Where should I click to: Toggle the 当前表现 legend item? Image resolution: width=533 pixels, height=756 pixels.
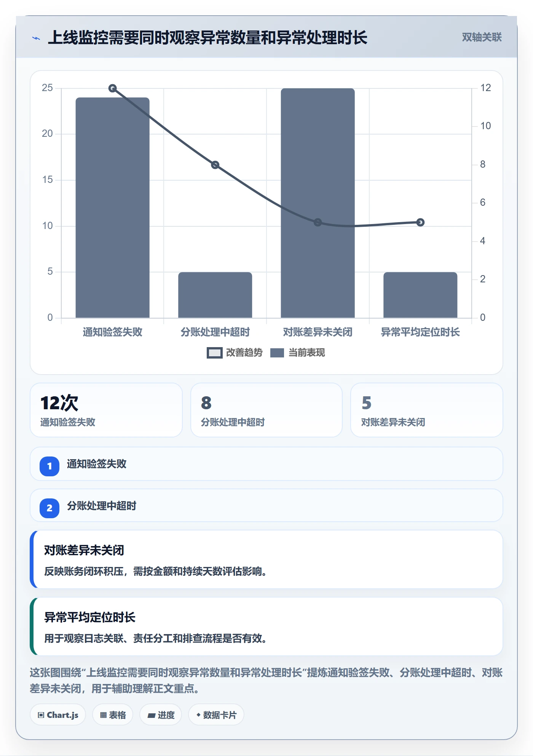click(x=297, y=353)
